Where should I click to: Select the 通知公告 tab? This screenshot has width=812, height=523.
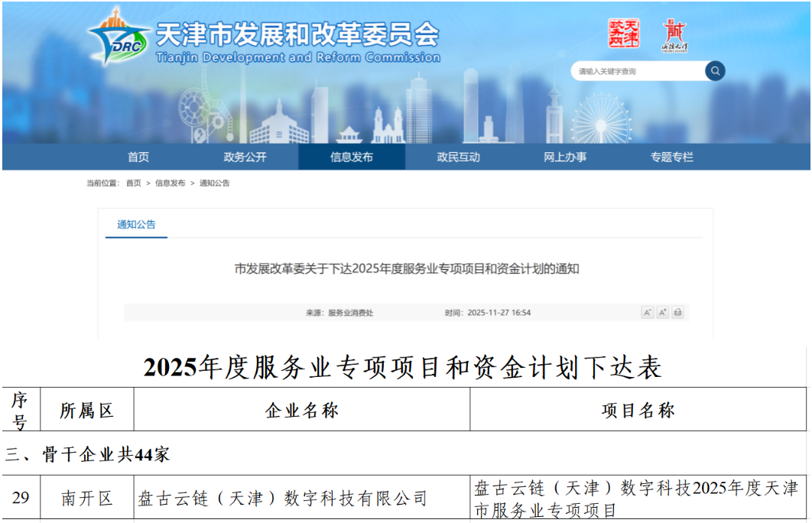coord(136,225)
